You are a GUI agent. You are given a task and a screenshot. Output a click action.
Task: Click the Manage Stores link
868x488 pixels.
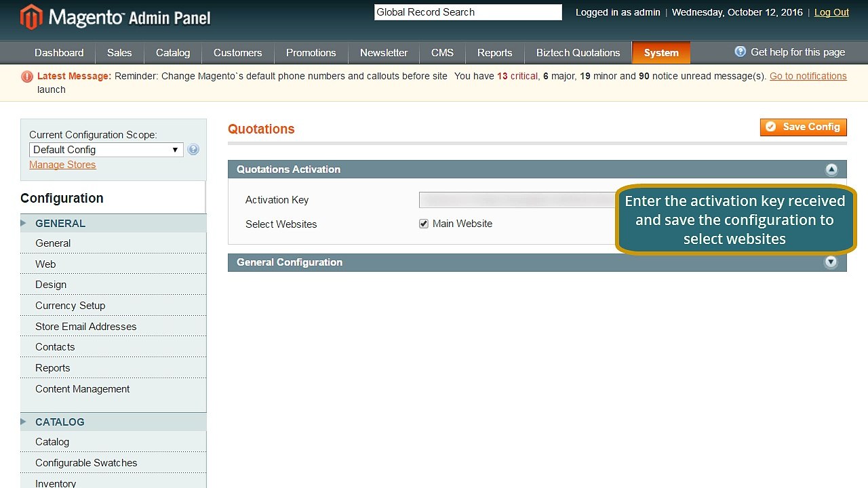coord(62,165)
